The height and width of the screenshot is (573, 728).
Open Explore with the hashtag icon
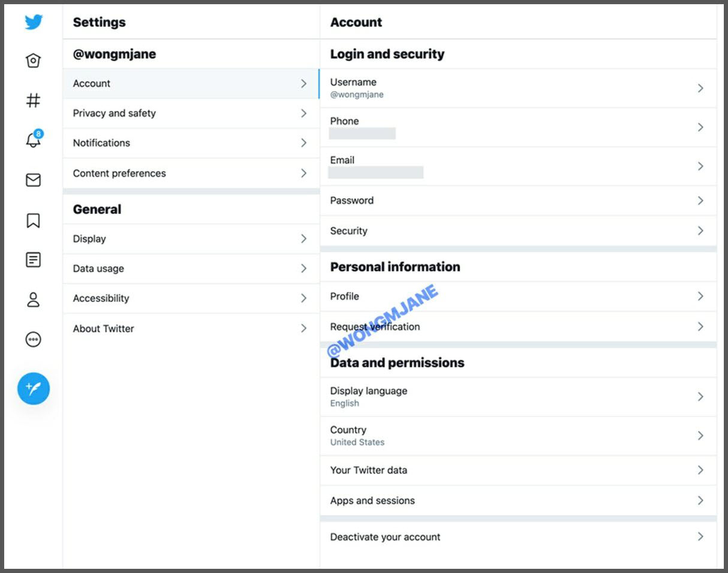tap(34, 101)
